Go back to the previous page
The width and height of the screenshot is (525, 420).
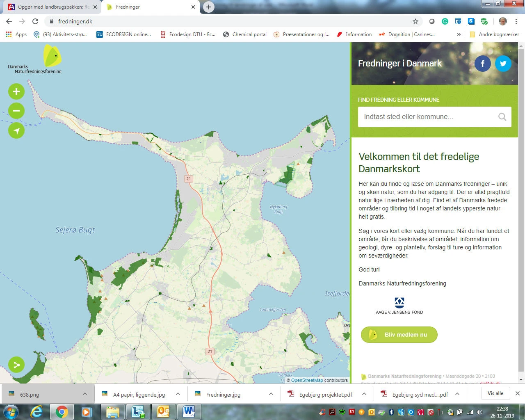tap(9, 21)
